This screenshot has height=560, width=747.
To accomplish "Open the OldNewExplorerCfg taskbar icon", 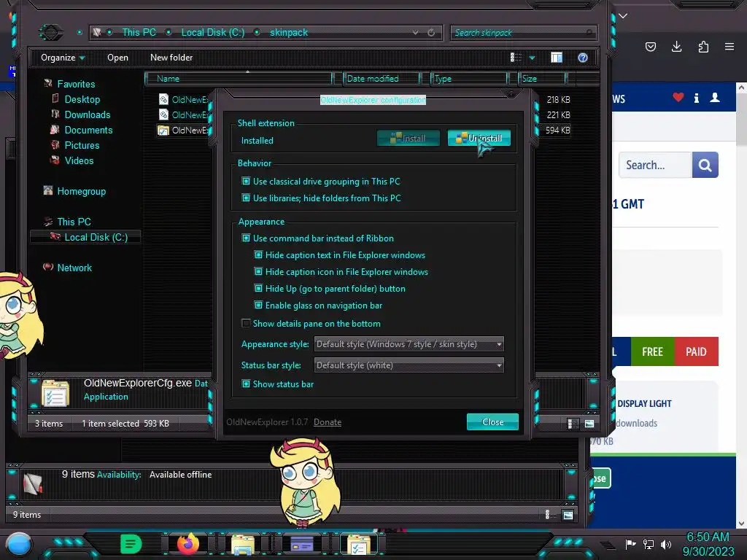I will 358,545.
